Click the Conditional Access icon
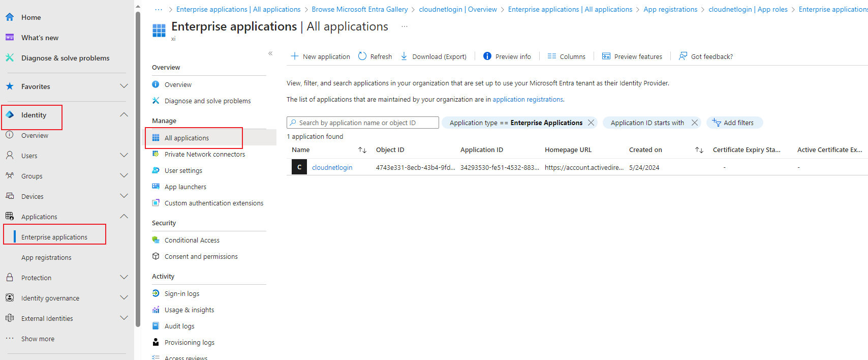Image resolution: width=868 pixels, height=360 pixels. point(156,240)
